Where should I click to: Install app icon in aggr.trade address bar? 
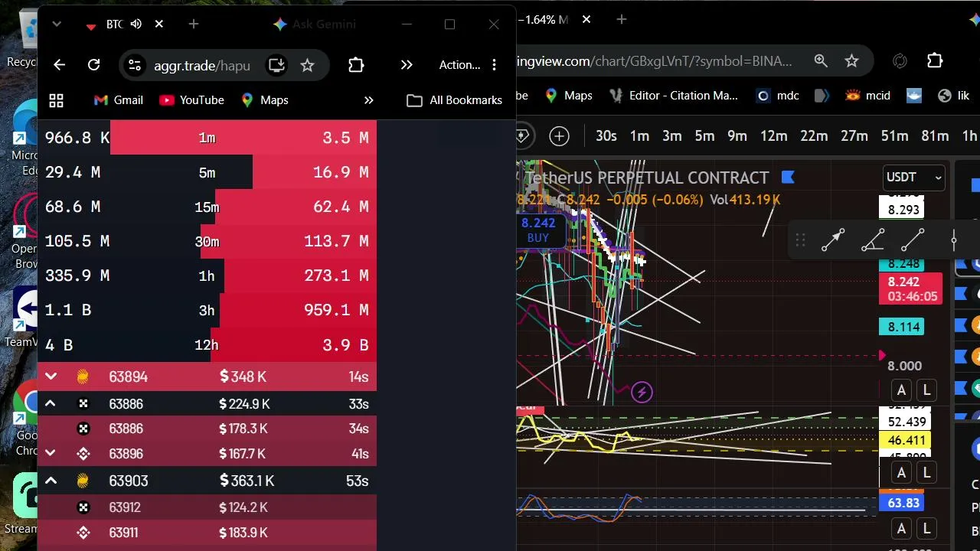point(276,65)
